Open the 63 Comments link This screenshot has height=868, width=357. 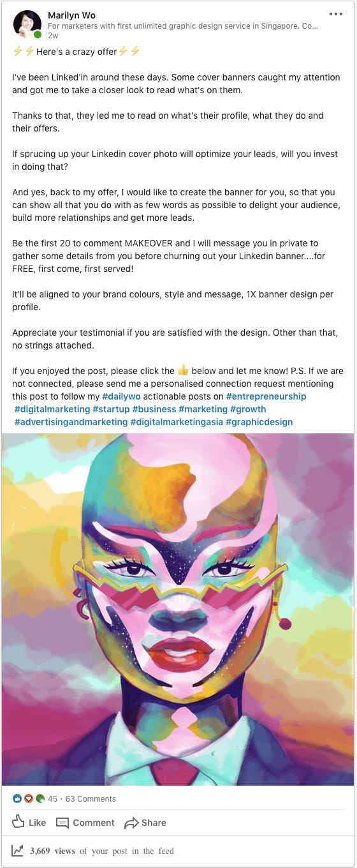pos(91,798)
